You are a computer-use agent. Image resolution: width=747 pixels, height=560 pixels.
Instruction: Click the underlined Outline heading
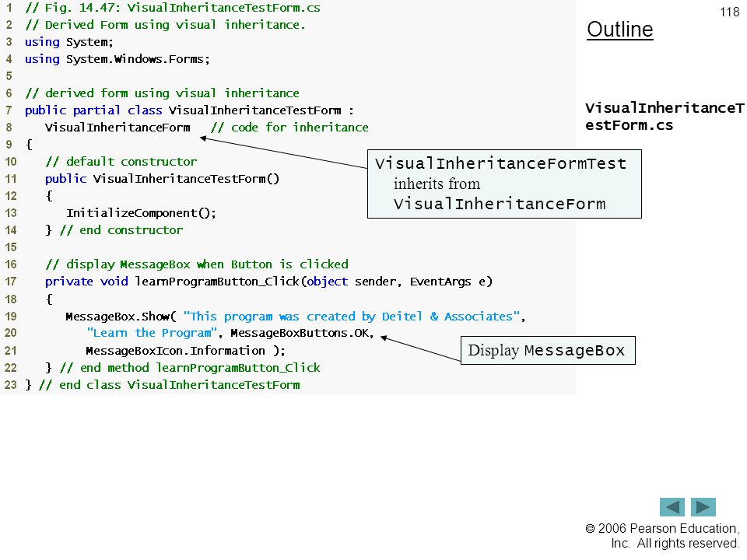620,30
